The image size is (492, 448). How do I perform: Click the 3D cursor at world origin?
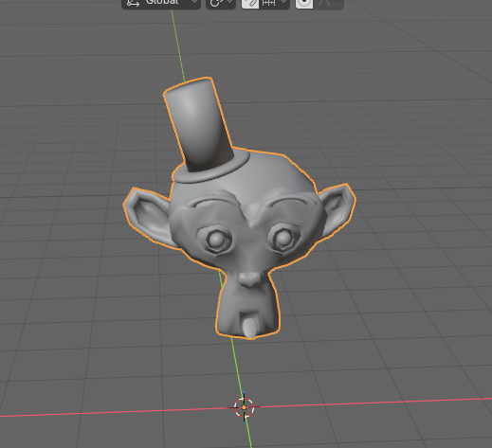(x=244, y=407)
